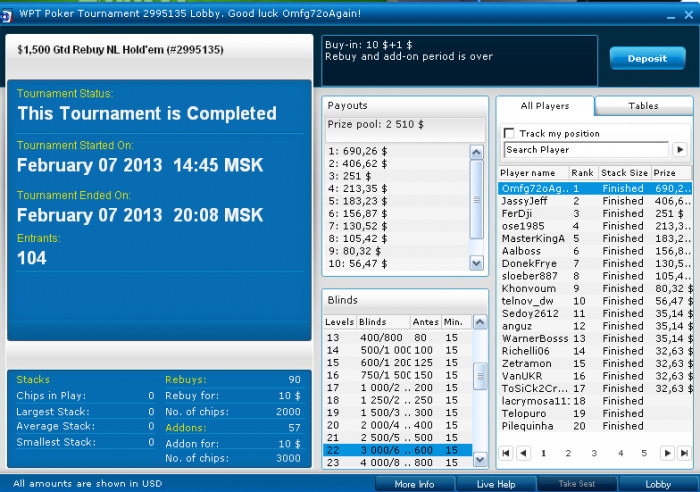
Task: Click the poker app title bar icon
Action: pyautogui.click(x=6, y=16)
